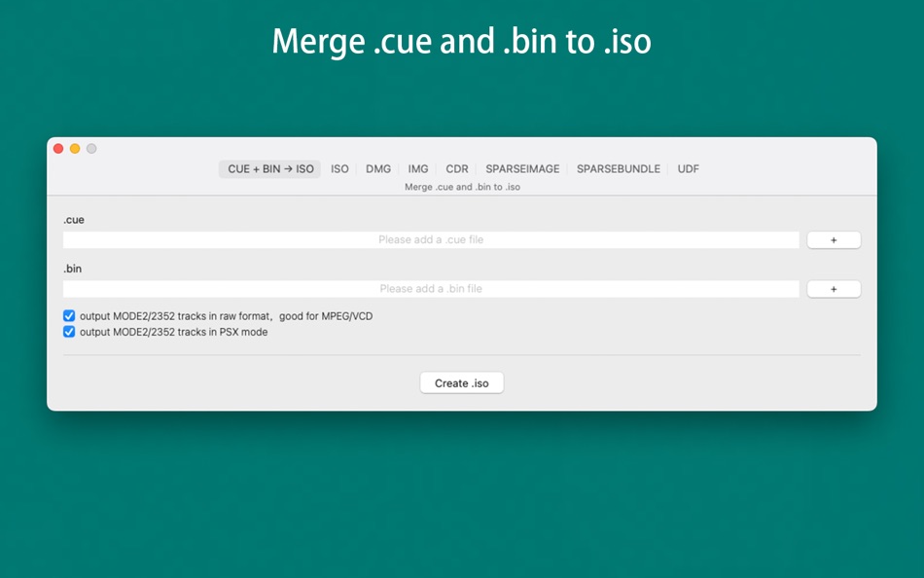Select the CUE + BIN → ISO tab
This screenshot has height=578, width=924.
point(269,169)
